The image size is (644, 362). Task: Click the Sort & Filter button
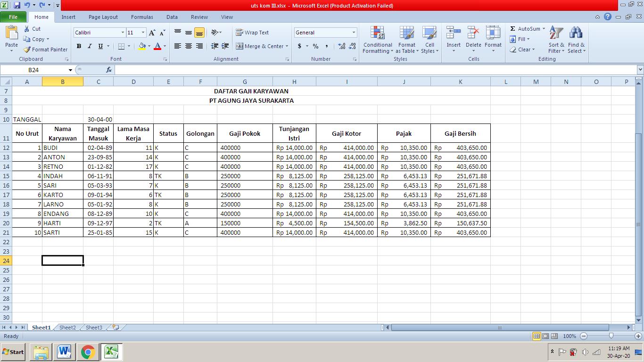tap(556, 40)
